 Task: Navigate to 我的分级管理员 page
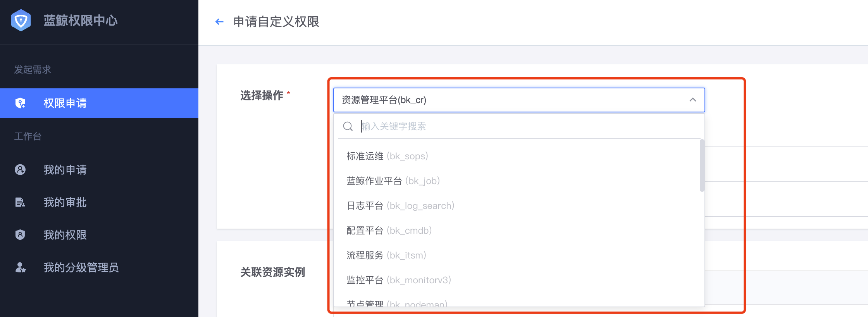(81, 267)
